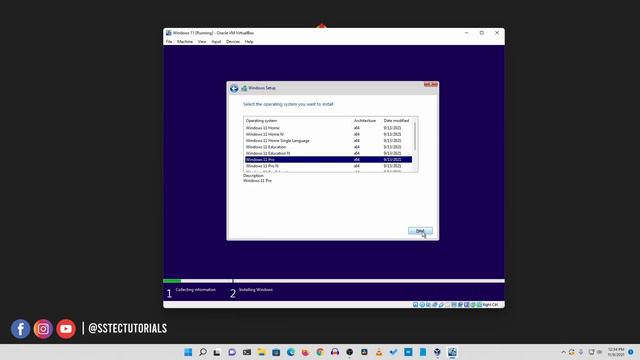Image resolution: width=640 pixels, height=360 pixels.
Task: Open Task View on the taskbar
Action: pos(217,352)
